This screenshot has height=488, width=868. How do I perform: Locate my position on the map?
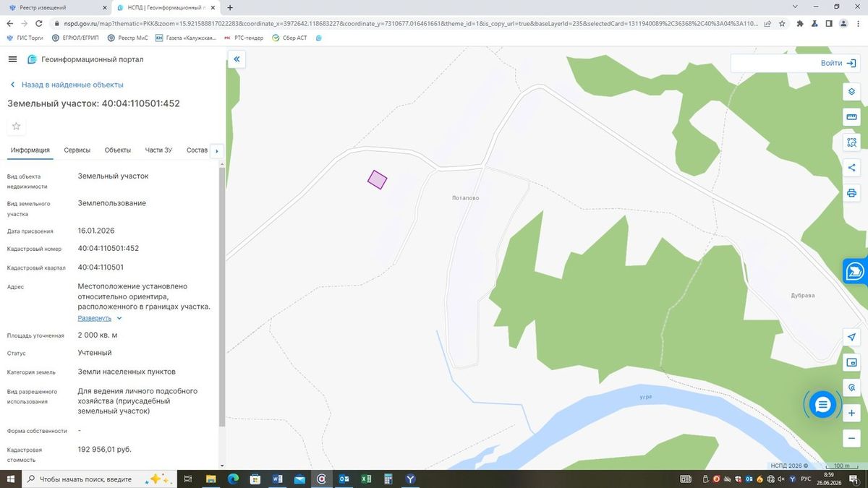pyautogui.click(x=851, y=338)
